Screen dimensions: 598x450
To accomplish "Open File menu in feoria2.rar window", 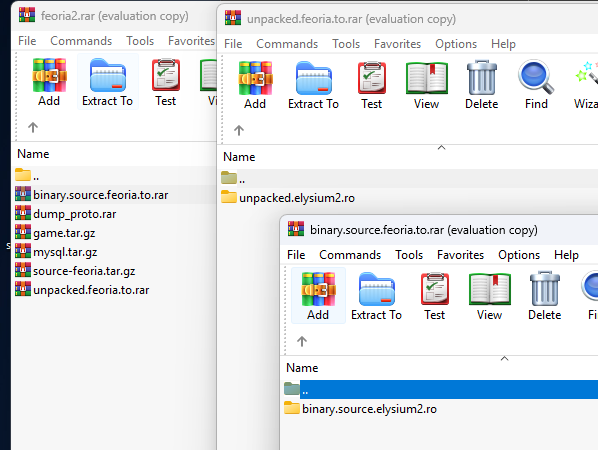I will click(27, 41).
